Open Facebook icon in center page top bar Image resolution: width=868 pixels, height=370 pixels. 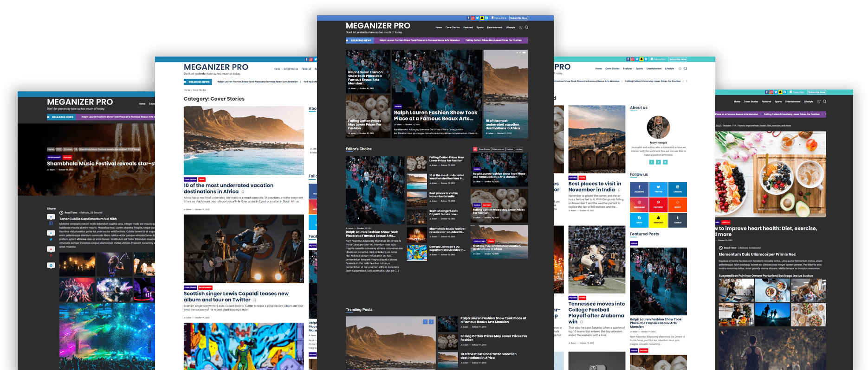pos(468,18)
